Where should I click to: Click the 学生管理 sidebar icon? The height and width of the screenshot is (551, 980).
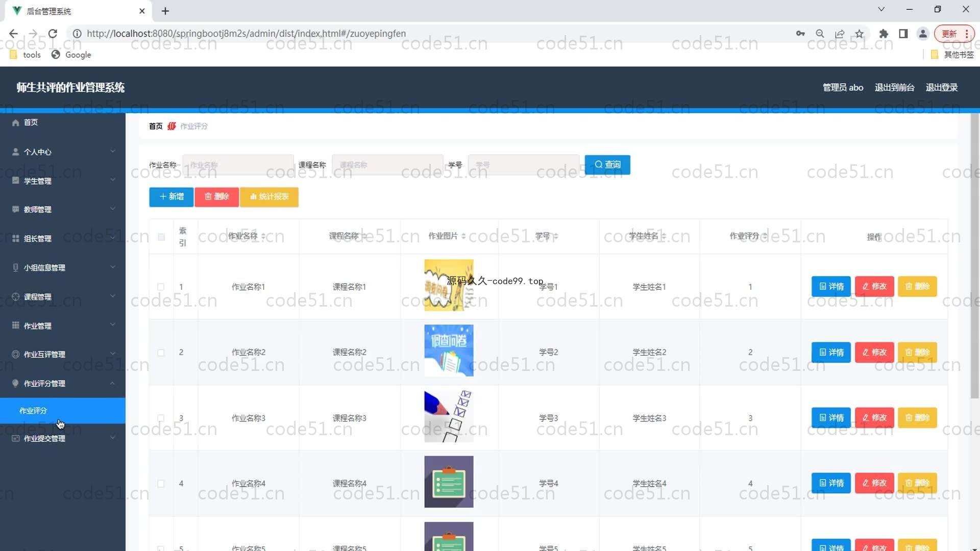(15, 181)
